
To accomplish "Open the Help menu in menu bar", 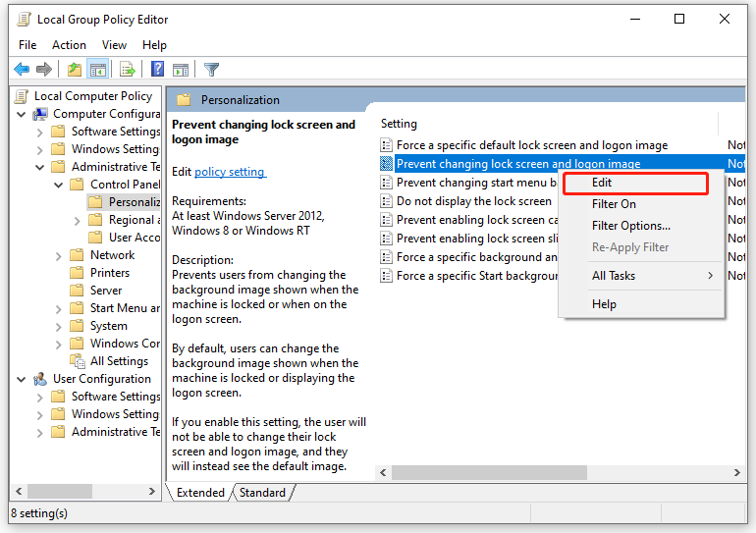I will [154, 45].
